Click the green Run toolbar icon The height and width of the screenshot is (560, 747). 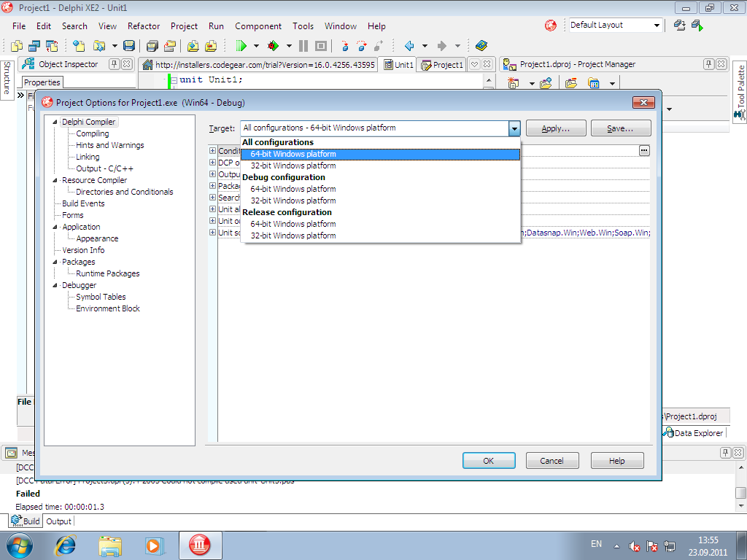coord(241,46)
